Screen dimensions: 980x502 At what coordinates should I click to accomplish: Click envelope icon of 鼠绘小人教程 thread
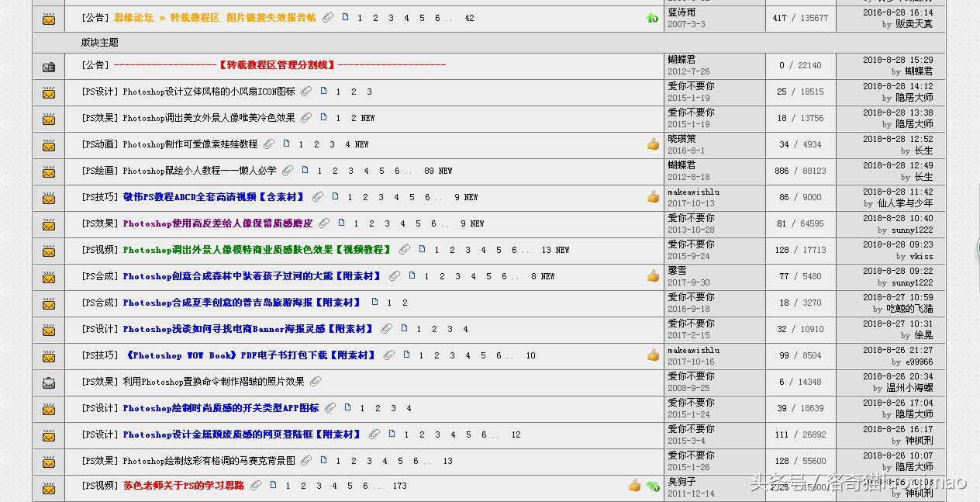click(x=49, y=172)
